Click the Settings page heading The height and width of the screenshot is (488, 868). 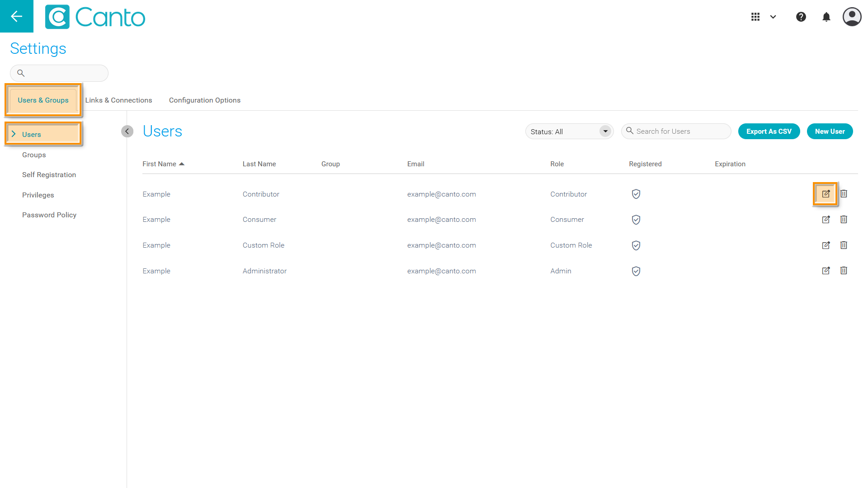[x=38, y=48]
